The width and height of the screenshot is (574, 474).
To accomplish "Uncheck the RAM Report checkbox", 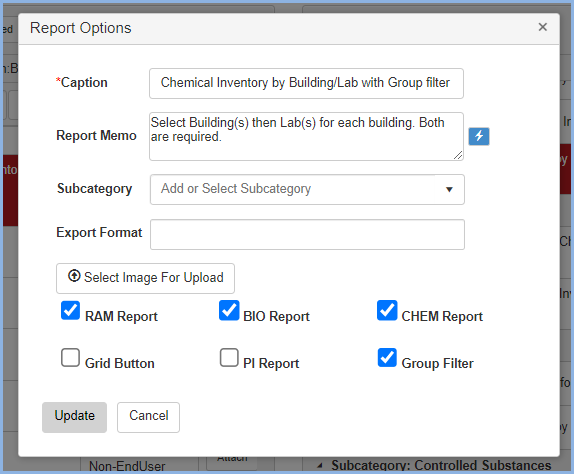I will 70,310.
